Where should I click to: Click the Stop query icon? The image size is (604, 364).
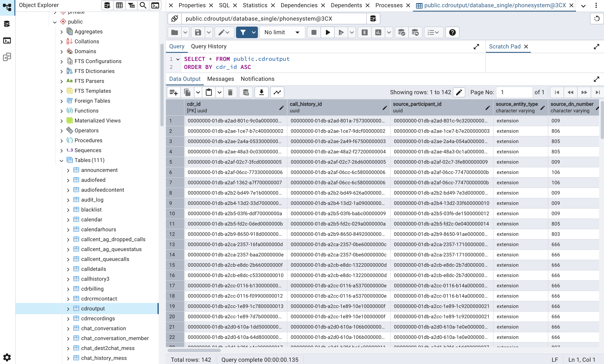tap(314, 32)
